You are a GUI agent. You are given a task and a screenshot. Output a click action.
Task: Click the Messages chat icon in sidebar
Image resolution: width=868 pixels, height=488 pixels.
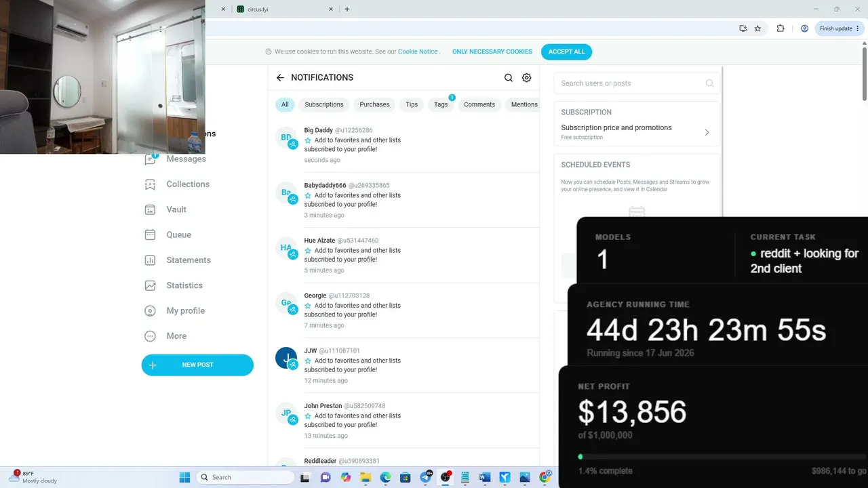(151, 159)
